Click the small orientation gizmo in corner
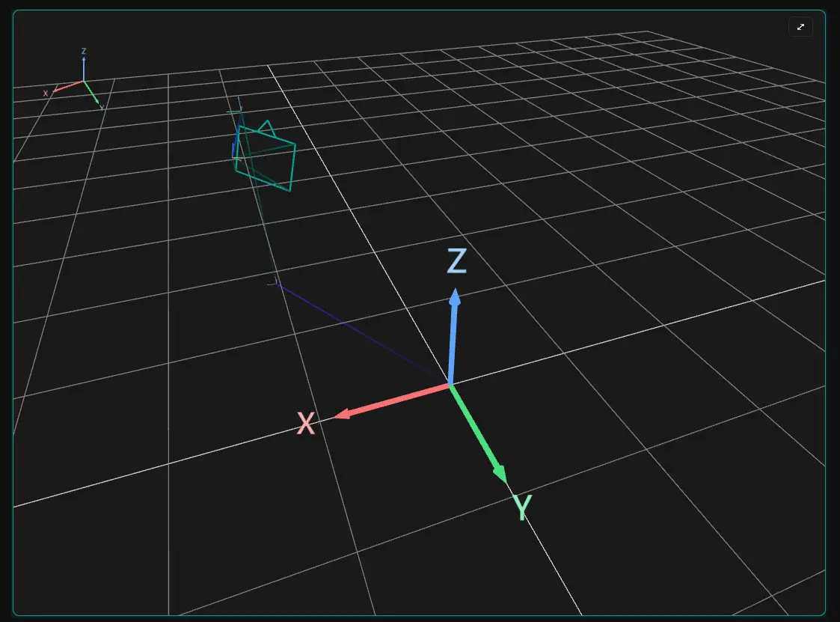 click(75, 79)
